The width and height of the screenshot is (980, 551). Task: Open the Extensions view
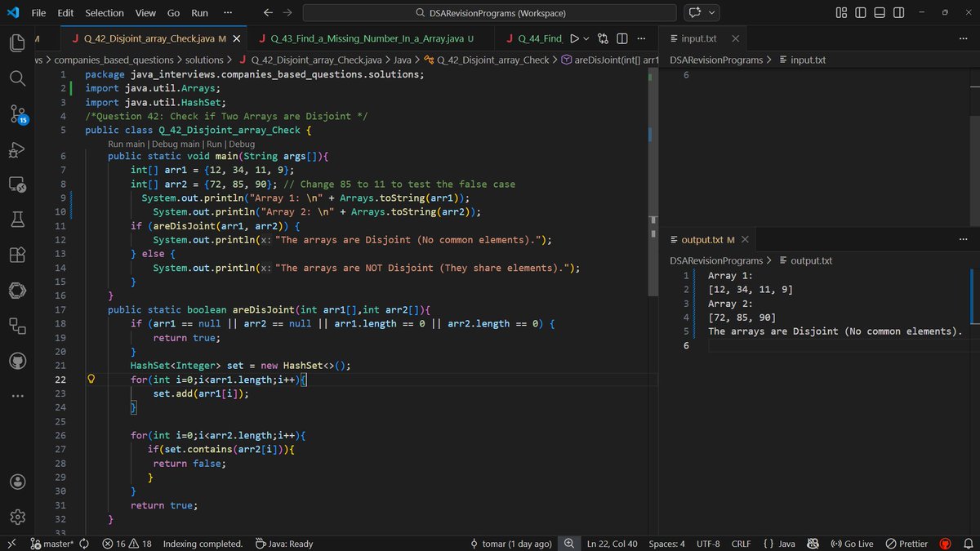[18, 255]
